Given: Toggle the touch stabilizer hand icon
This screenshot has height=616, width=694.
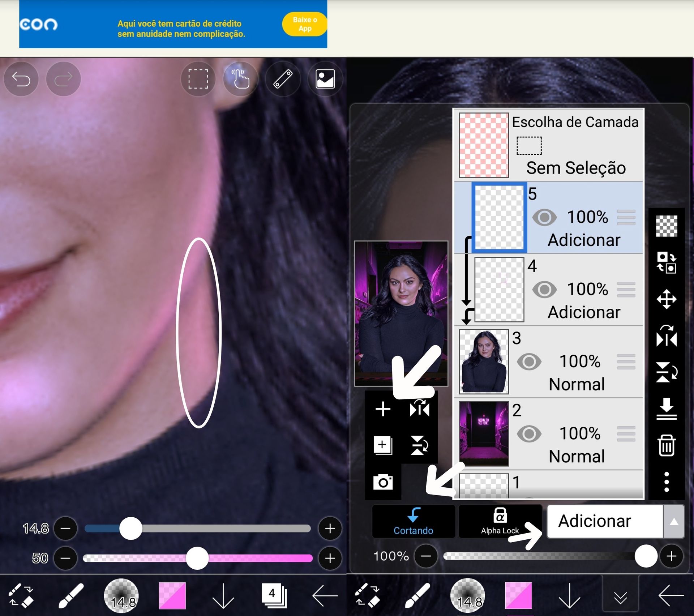Looking at the screenshot, I should 240,79.
